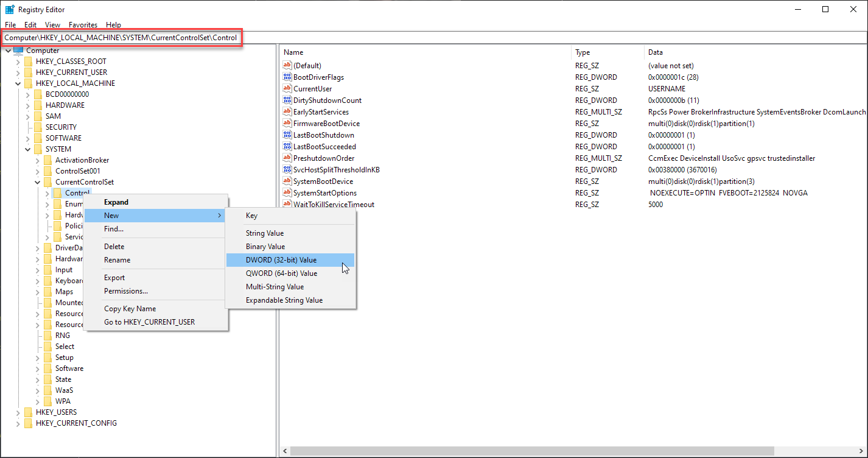Click the LastBootShutdown DWORD icon

point(288,135)
